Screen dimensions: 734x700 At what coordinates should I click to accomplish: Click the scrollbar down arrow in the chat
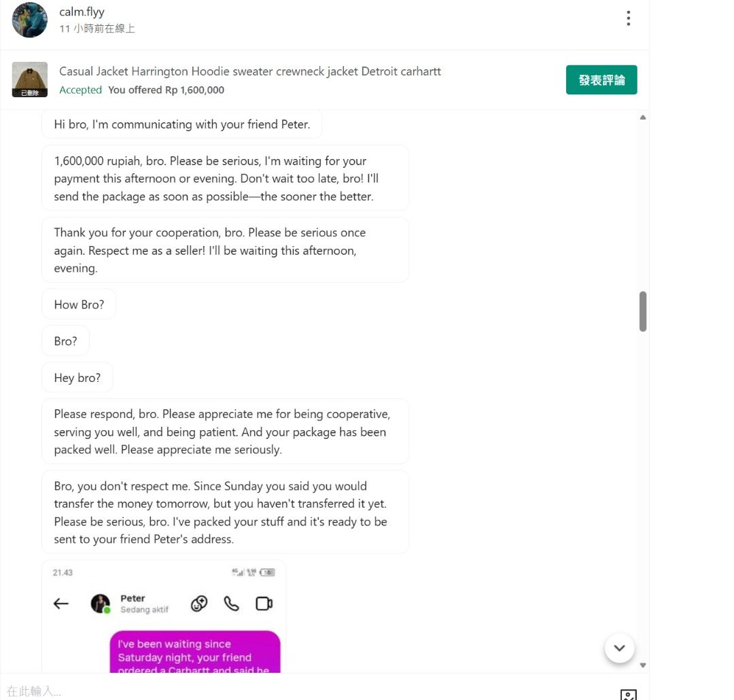[643, 665]
